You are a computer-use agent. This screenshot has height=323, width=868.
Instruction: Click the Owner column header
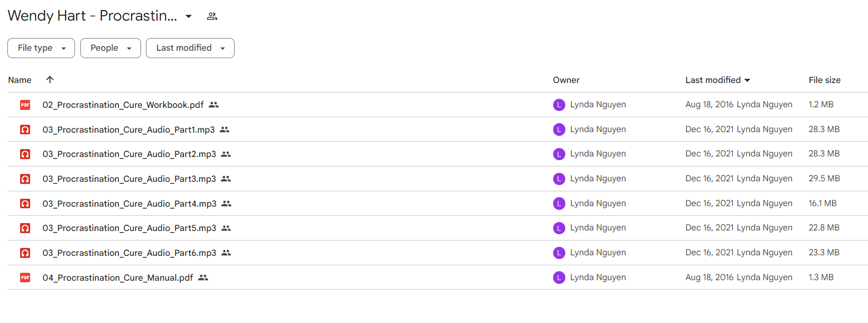(566, 80)
